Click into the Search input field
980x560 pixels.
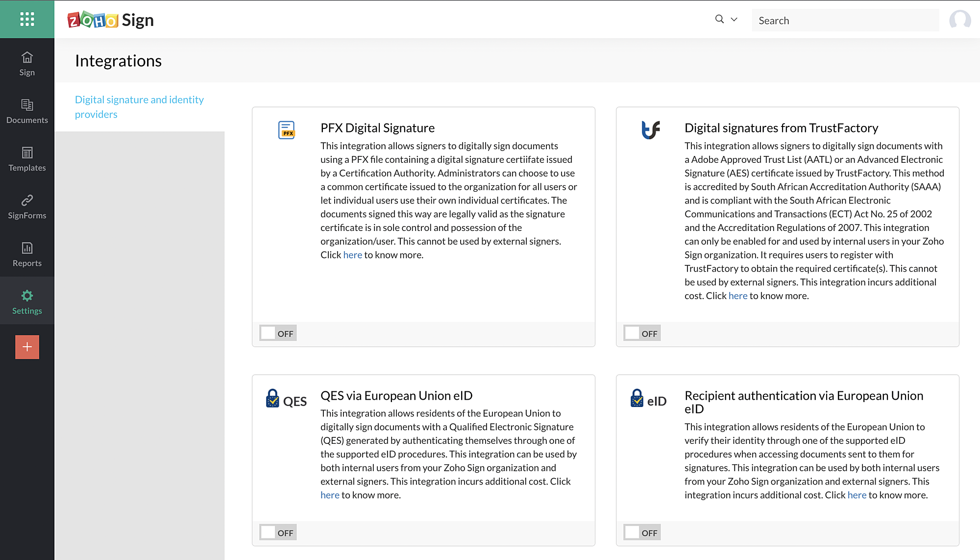(845, 21)
